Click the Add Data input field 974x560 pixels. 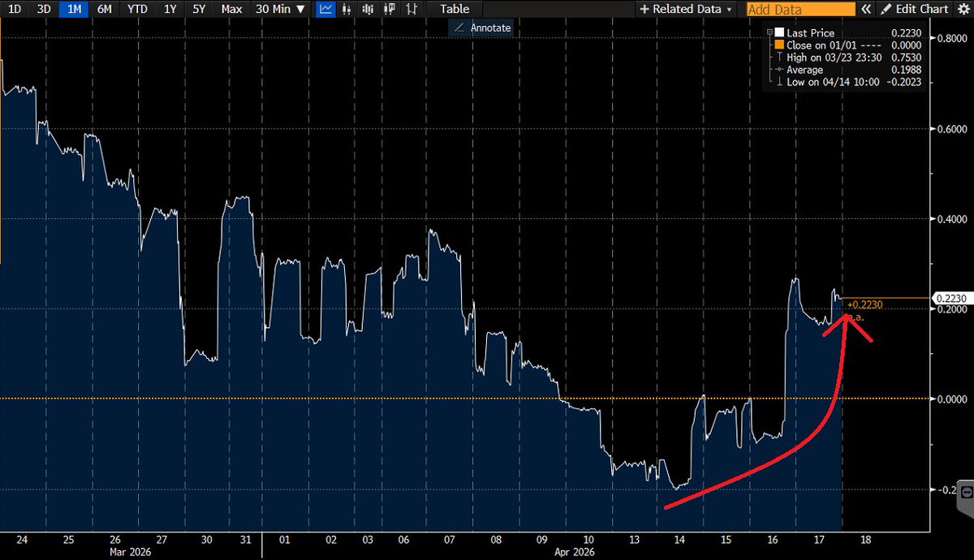coord(800,10)
